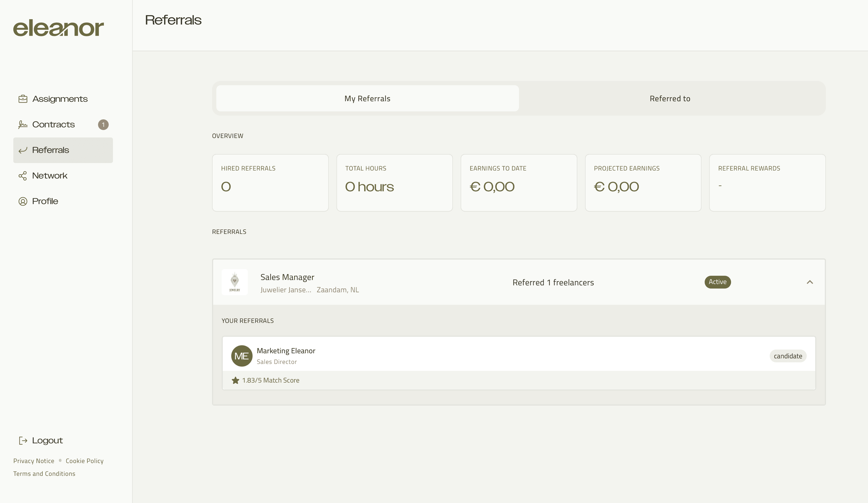Click the Zaandam, NL location
This screenshot has width=868, height=503.
point(338,290)
